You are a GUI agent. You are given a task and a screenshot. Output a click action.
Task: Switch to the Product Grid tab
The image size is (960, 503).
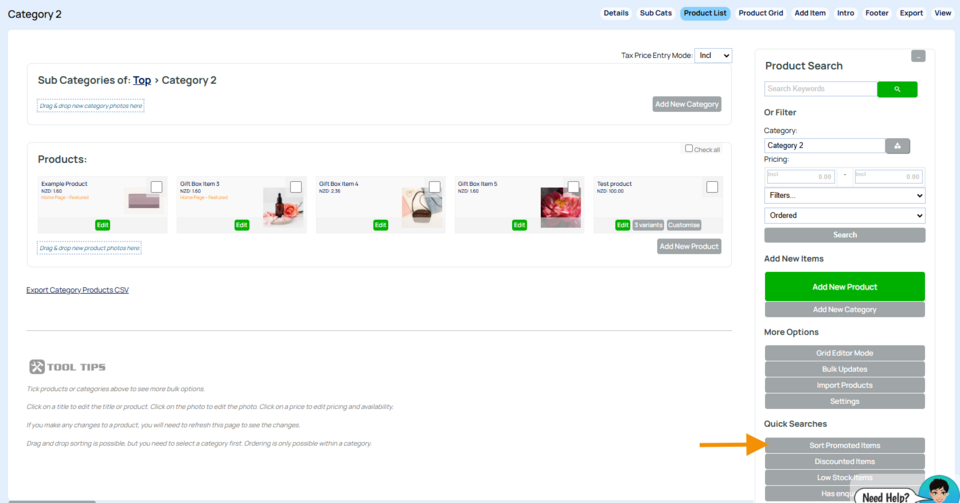pos(760,13)
